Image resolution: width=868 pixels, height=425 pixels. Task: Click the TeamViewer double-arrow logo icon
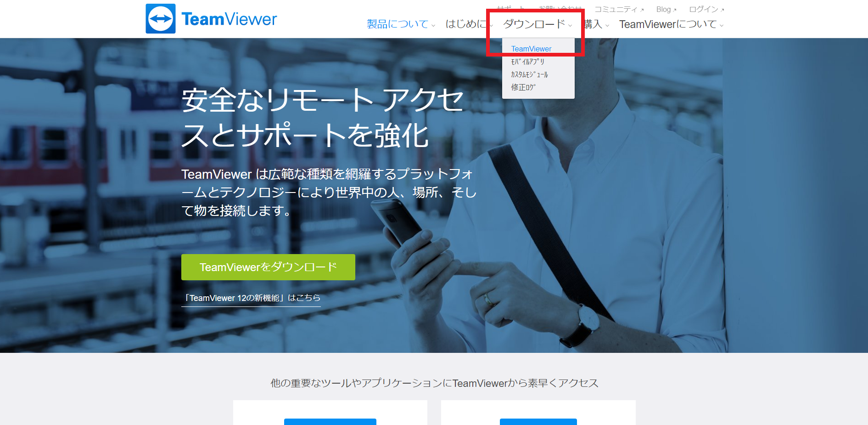(x=160, y=19)
